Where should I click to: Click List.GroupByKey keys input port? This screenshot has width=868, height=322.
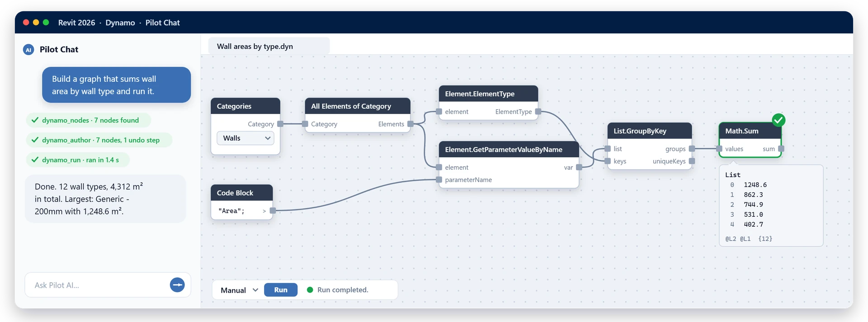608,161
